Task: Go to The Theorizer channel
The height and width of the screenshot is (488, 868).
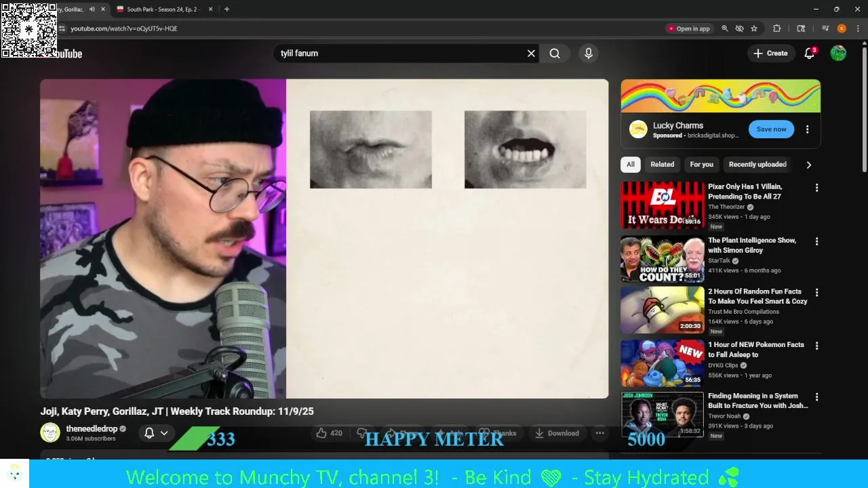Action: (x=726, y=207)
